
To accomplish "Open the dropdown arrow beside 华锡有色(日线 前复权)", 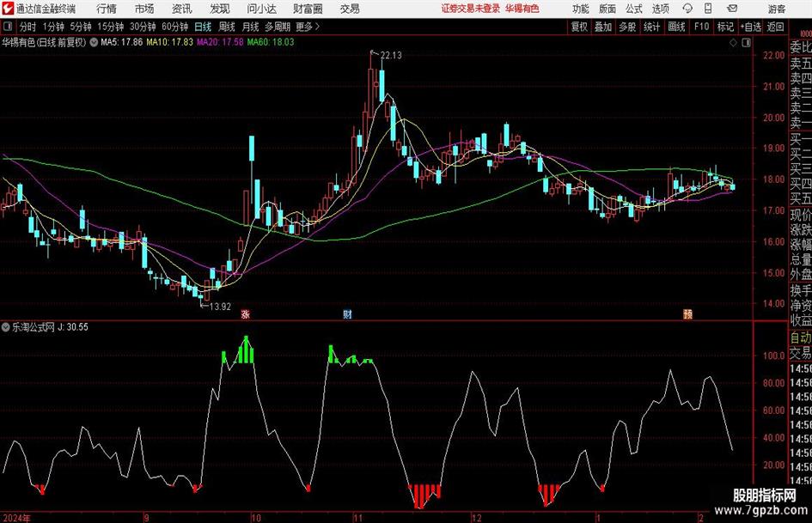I will coord(94,42).
